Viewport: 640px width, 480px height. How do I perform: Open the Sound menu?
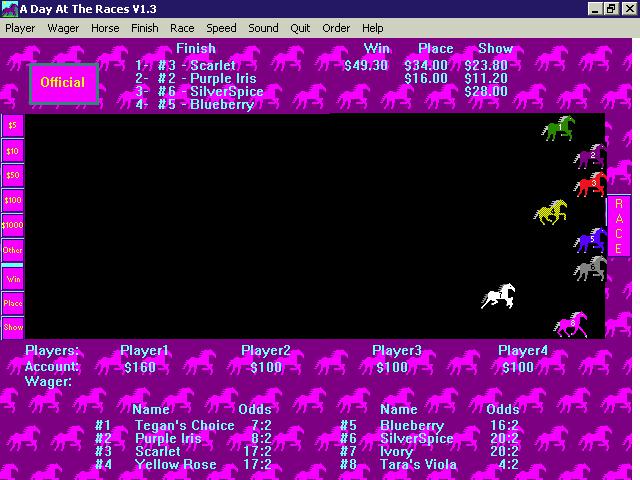(263, 28)
